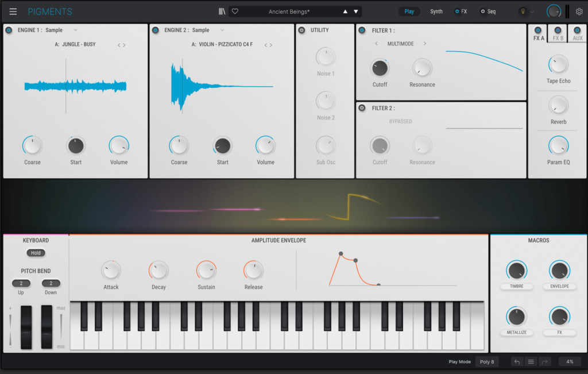Click the undo arrow in status bar
Image resolution: width=588 pixels, height=374 pixels.
[517, 361]
